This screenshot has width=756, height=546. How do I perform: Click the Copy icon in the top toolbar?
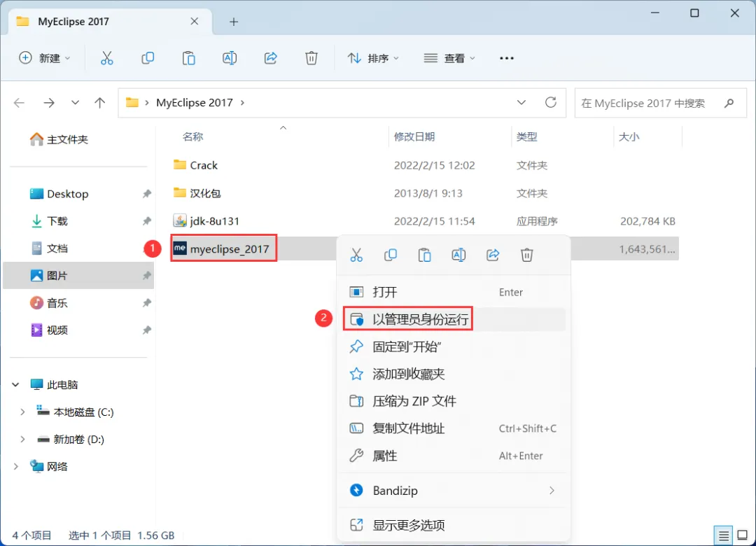coord(148,58)
